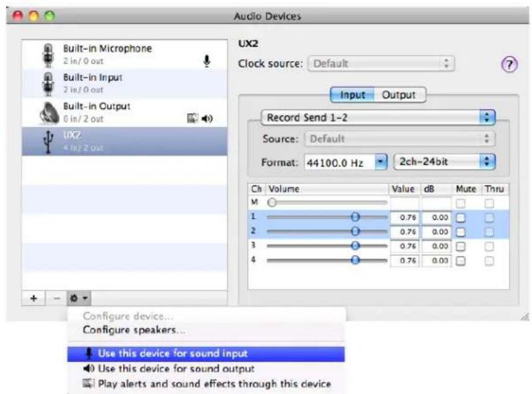532x394 pixels.
Task: Click microphone icon in sound input menu item
Action: (89, 353)
